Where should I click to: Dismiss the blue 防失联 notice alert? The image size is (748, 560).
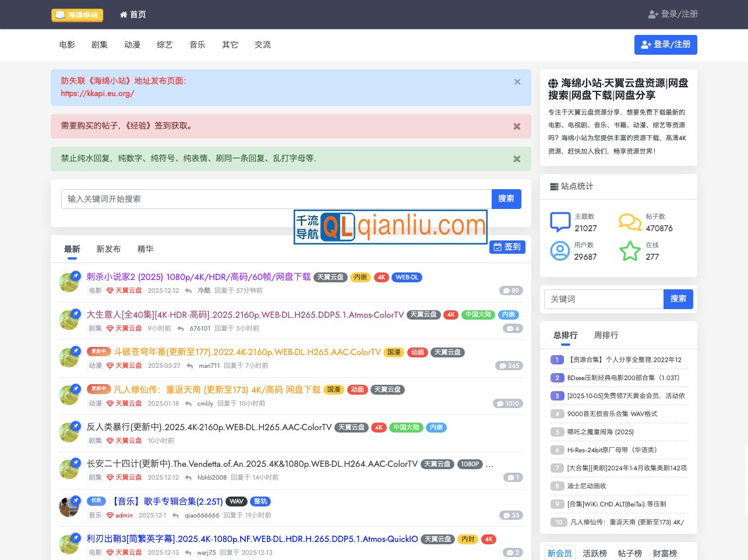[517, 82]
